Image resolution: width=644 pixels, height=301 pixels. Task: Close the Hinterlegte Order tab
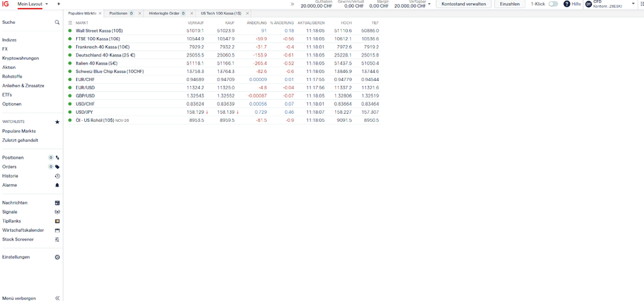(192, 14)
